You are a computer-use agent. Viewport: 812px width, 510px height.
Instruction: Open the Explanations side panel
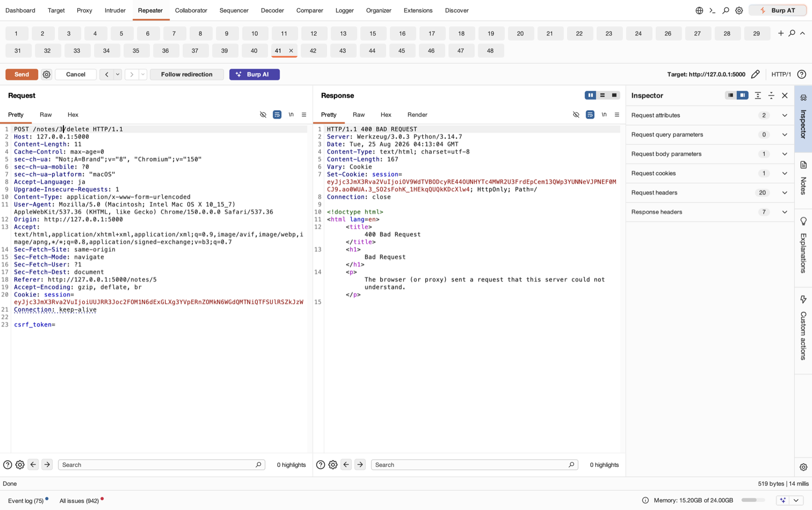click(x=803, y=245)
